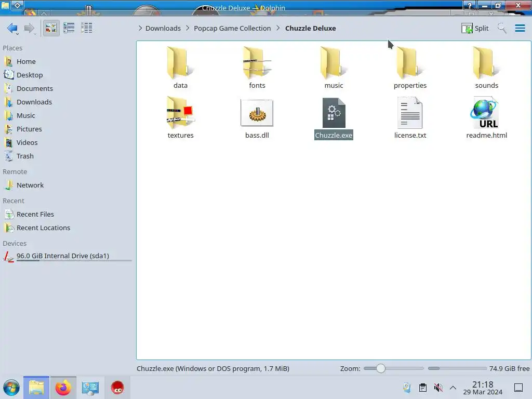Open the window menu icon in title bar
Image resolution: width=532 pixels, height=399 pixels.
click(x=5, y=5)
